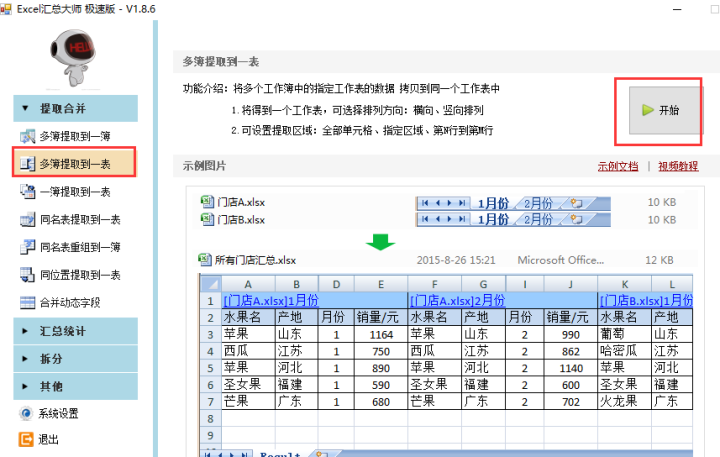The height and width of the screenshot is (457, 720).
Task: Click the green play icon on 开始
Action: pyautogui.click(x=647, y=110)
